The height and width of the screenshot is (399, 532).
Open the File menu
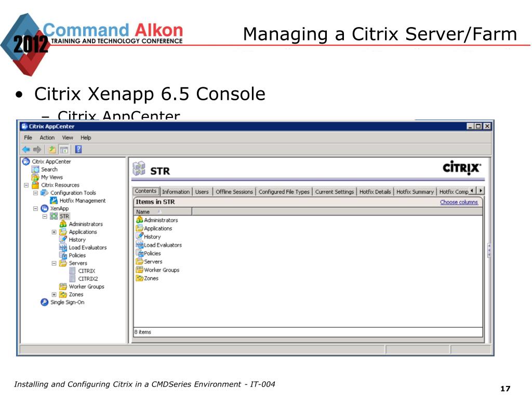pos(28,137)
